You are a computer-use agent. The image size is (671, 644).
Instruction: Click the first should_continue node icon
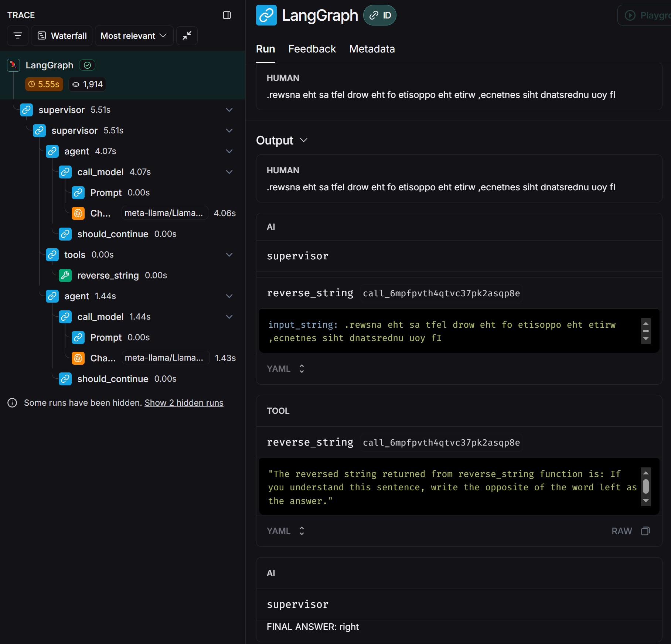click(65, 234)
